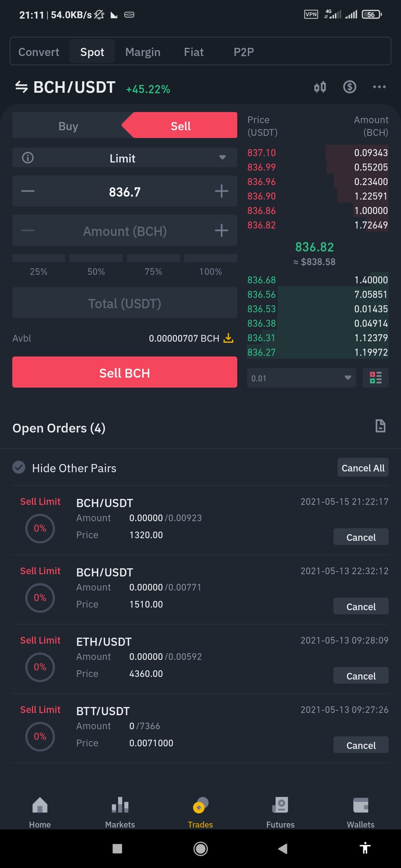
Task: Tap the dollar sign circle icon
Action: click(349, 87)
